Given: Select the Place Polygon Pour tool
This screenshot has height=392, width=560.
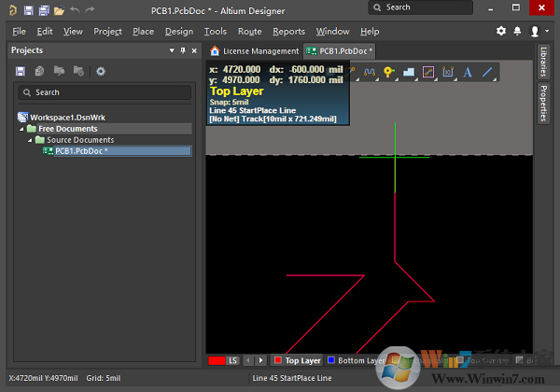Looking at the screenshot, I should pyautogui.click(x=409, y=73).
